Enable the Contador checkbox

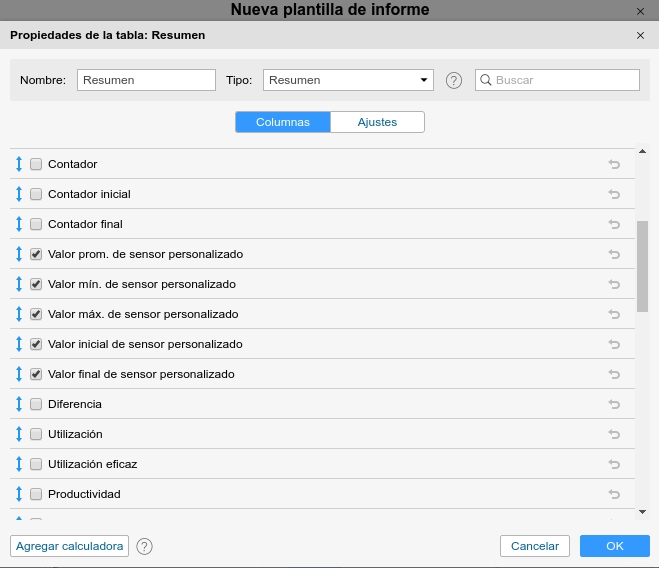(36, 164)
